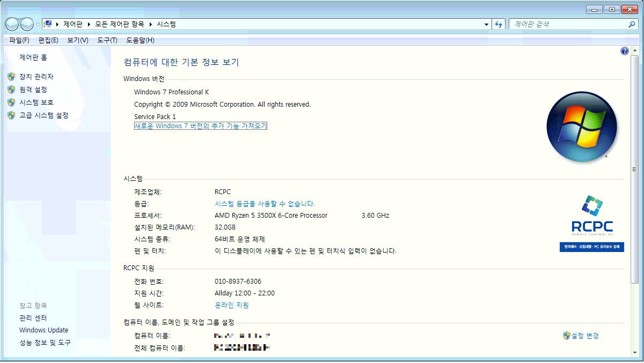Open 원격 설정 link

click(33, 90)
